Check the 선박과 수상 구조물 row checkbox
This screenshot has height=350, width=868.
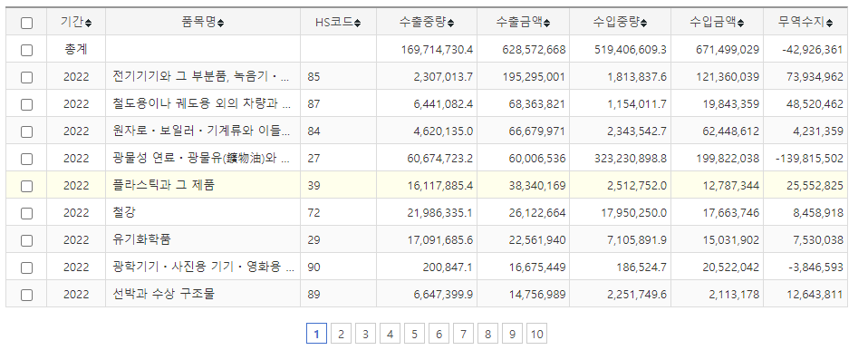pyautogui.click(x=26, y=294)
